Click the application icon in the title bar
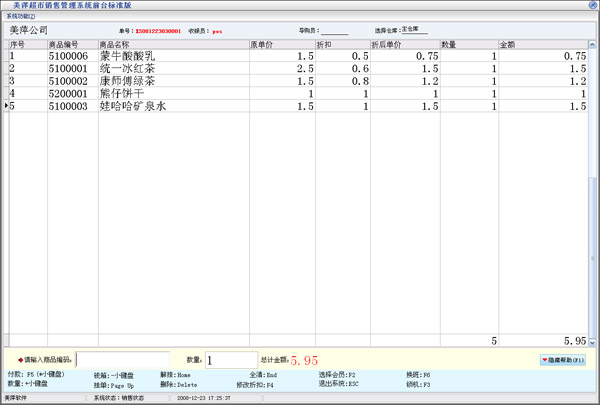 pos(7,5)
